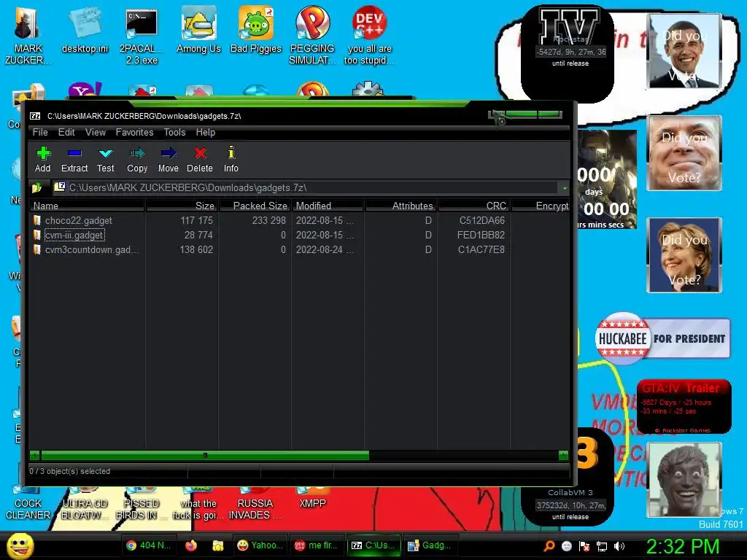The width and height of the screenshot is (747, 560).
Task: Click the size value 138 602
Action: click(196, 249)
